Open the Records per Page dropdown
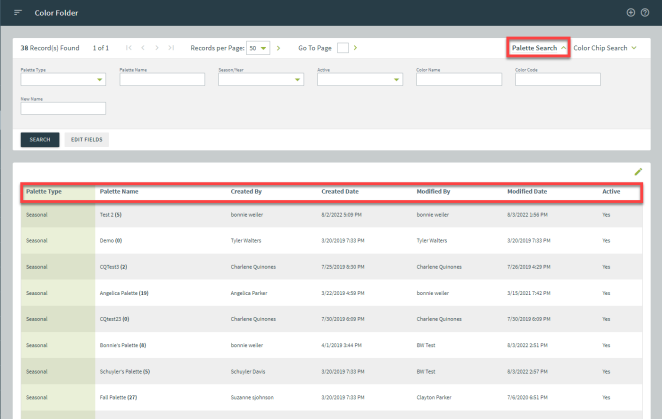The image size is (662, 419). pos(258,48)
